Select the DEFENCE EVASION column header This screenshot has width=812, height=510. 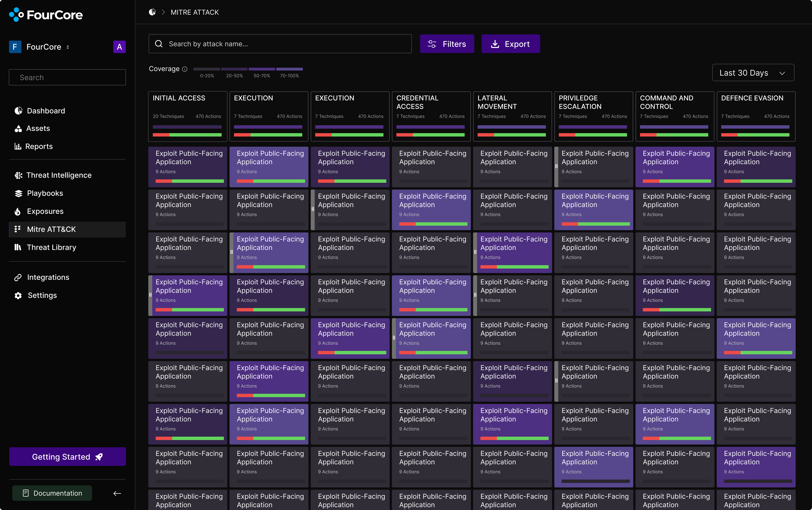(756, 116)
